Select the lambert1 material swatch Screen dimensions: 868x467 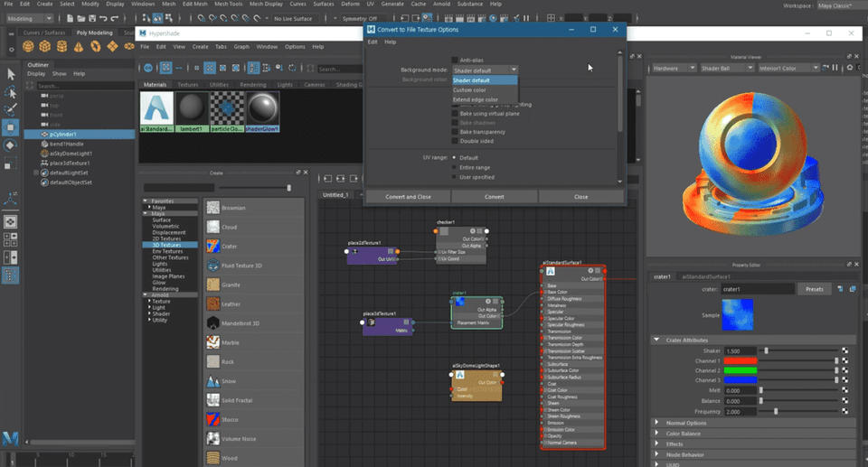point(192,112)
